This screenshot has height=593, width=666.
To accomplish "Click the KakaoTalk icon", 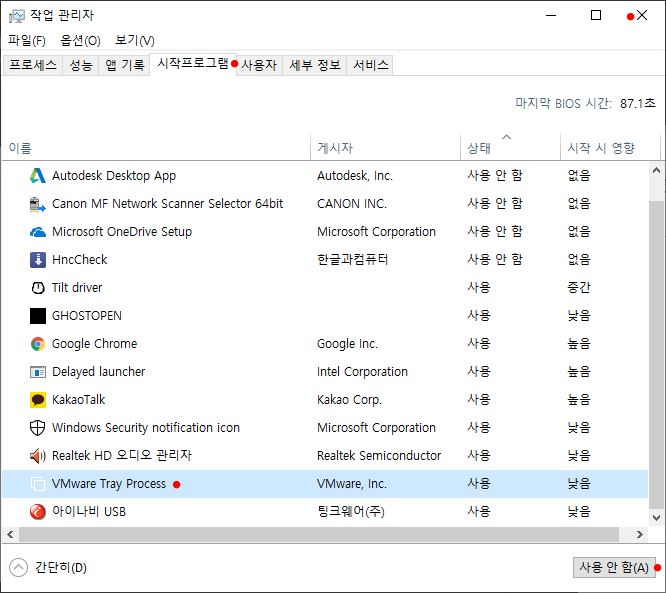I will tap(38, 400).
